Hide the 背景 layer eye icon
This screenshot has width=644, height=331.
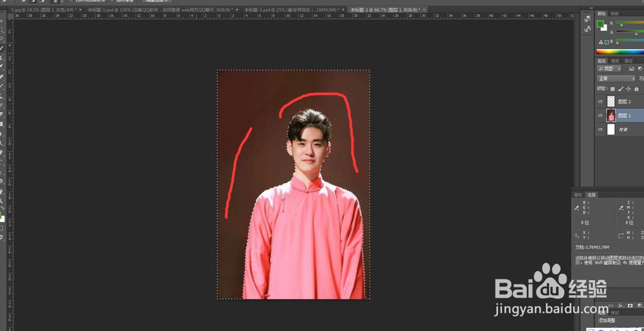[x=600, y=129]
